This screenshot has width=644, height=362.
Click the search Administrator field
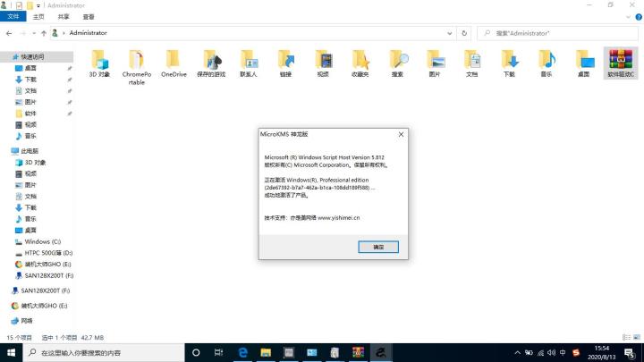pyautogui.click(x=558, y=33)
